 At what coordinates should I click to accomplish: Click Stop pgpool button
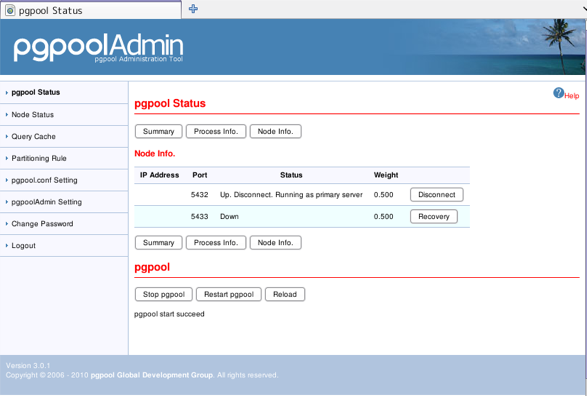pos(164,294)
